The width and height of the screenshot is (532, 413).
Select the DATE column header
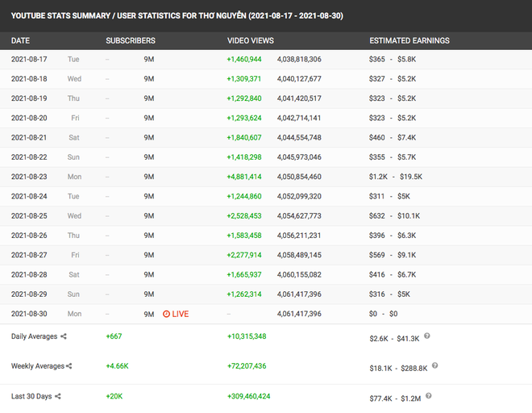point(20,41)
